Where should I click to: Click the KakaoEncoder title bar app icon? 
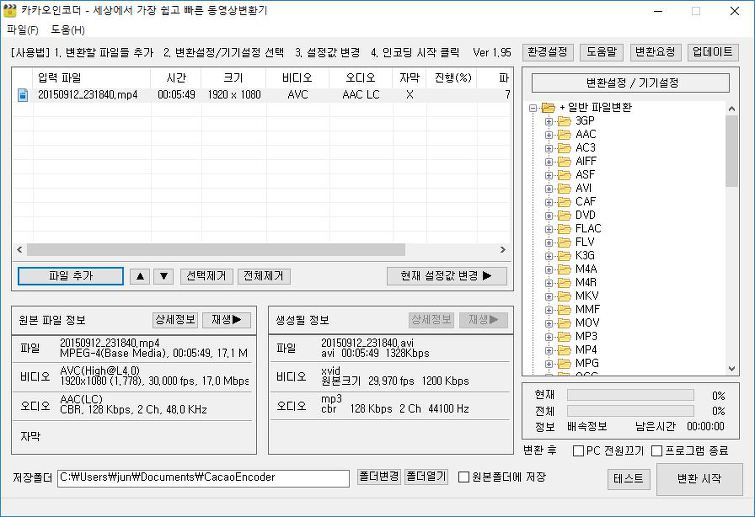click(10, 11)
